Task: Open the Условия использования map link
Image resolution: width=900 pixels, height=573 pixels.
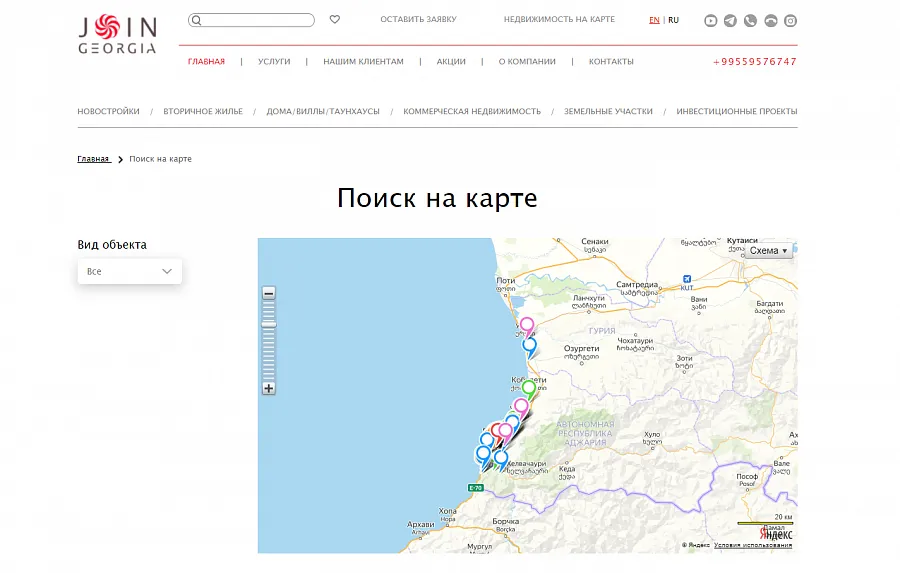Action: [753, 545]
